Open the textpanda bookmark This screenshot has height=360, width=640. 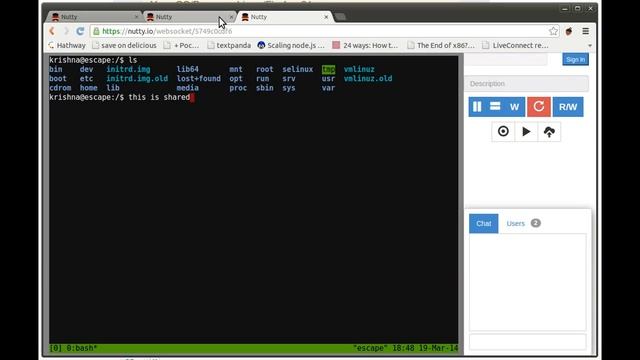pos(229,45)
